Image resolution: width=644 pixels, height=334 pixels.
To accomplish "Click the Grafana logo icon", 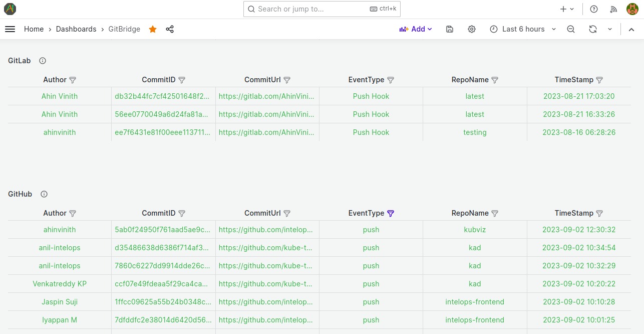I will click(x=10, y=9).
